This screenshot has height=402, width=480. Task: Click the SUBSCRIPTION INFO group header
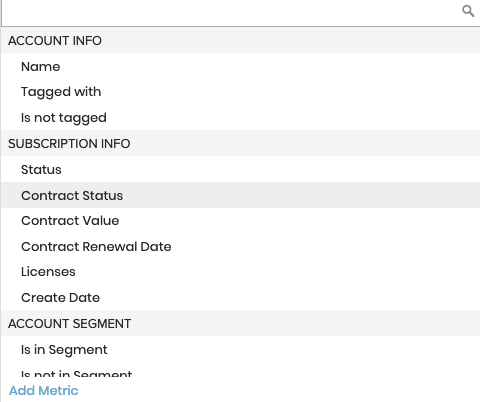241,144
